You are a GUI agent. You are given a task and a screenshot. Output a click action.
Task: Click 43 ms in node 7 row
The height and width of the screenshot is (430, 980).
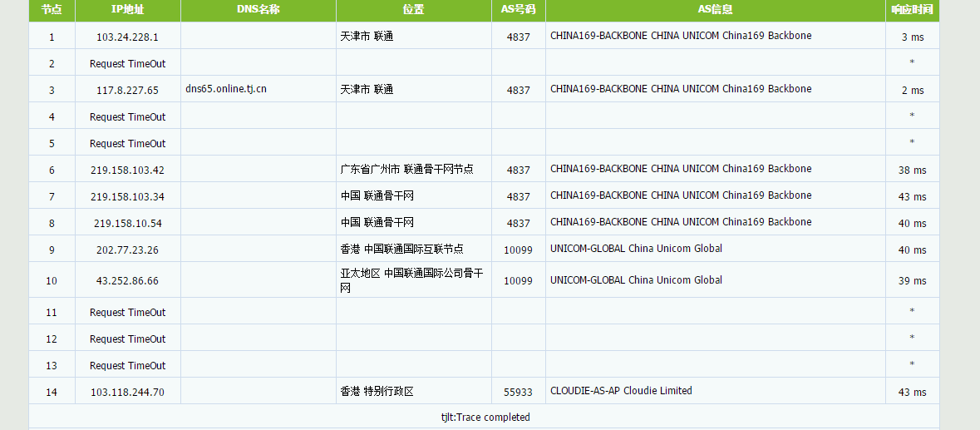(x=913, y=196)
